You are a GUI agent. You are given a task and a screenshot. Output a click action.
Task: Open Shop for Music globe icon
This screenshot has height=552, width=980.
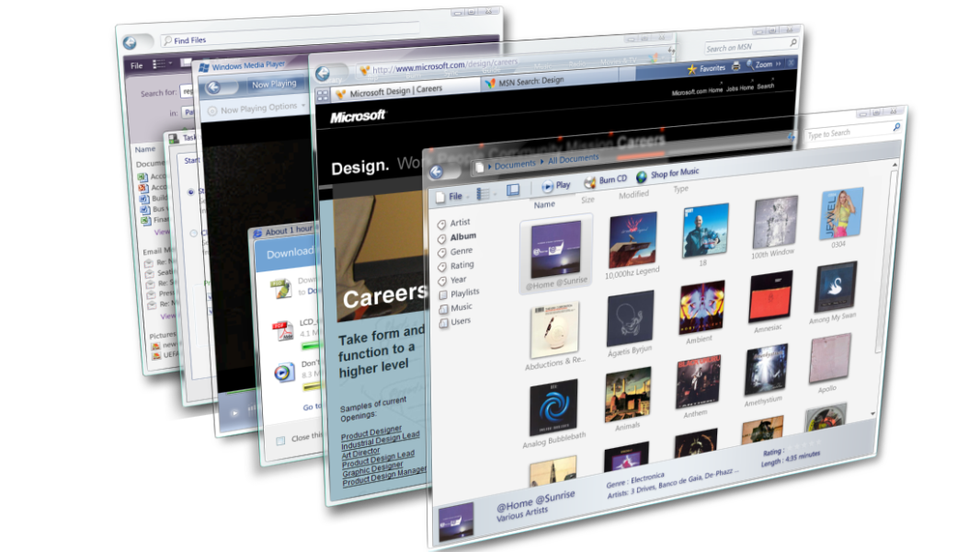641,176
